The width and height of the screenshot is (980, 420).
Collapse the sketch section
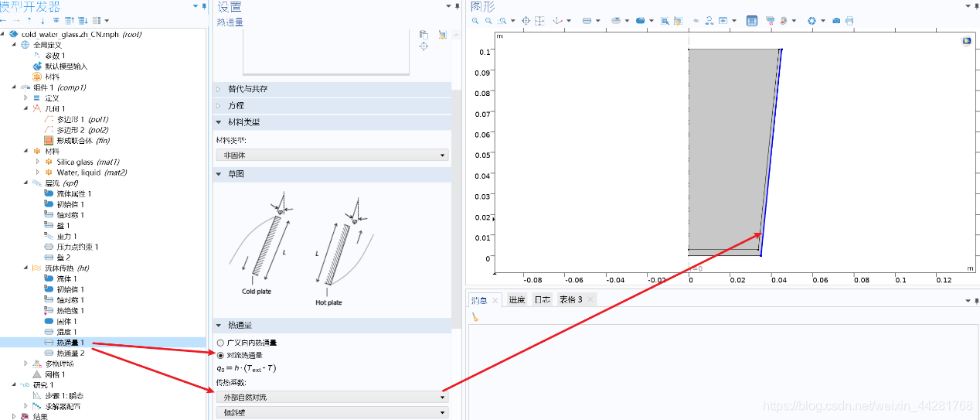pos(218,174)
